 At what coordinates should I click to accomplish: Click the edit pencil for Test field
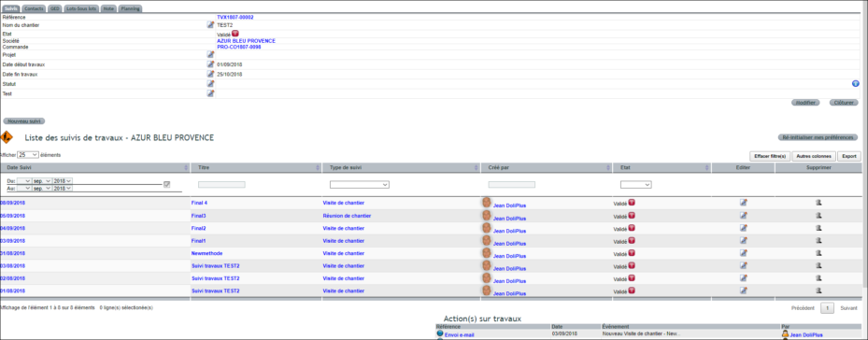210,93
